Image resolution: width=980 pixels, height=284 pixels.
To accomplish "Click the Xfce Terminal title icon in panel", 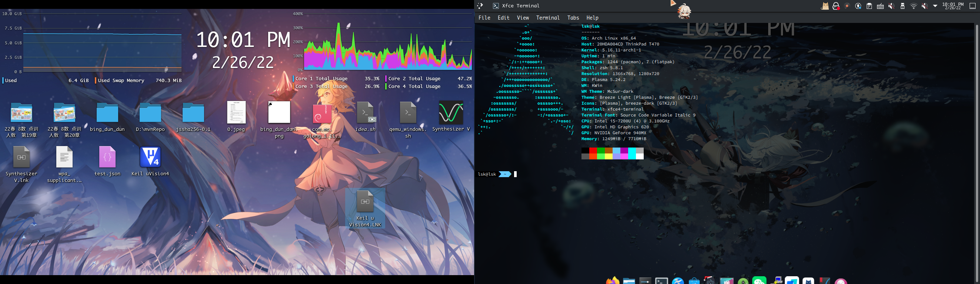I will [496, 6].
